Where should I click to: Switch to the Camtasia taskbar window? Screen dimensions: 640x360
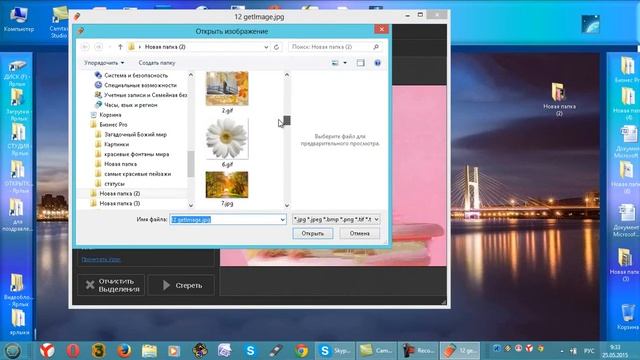coord(376,351)
